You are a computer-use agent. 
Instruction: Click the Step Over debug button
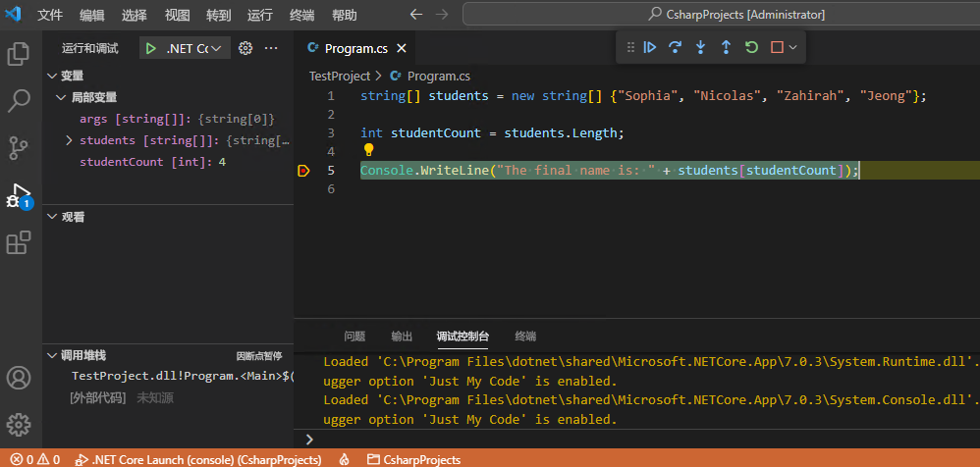[x=675, y=47]
